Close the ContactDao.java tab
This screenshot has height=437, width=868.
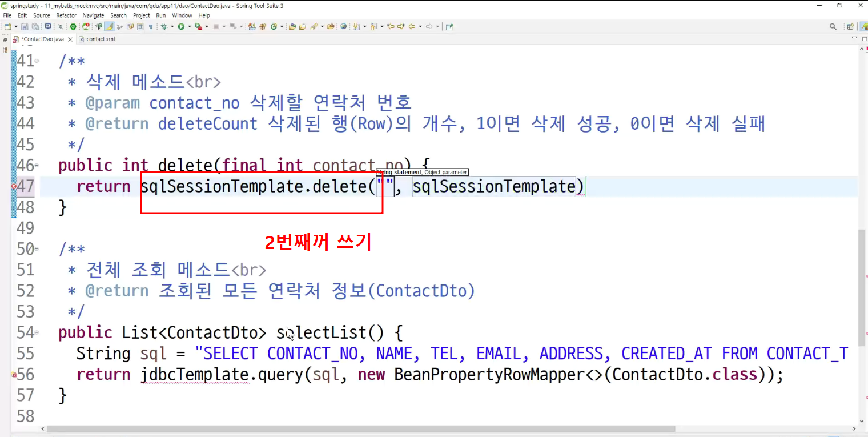[x=70, y=39]
